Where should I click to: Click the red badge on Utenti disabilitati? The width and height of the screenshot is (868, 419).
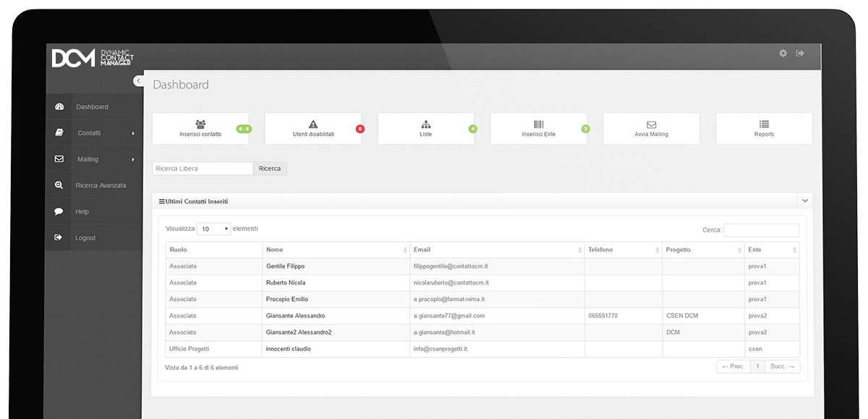click(360, 129)
